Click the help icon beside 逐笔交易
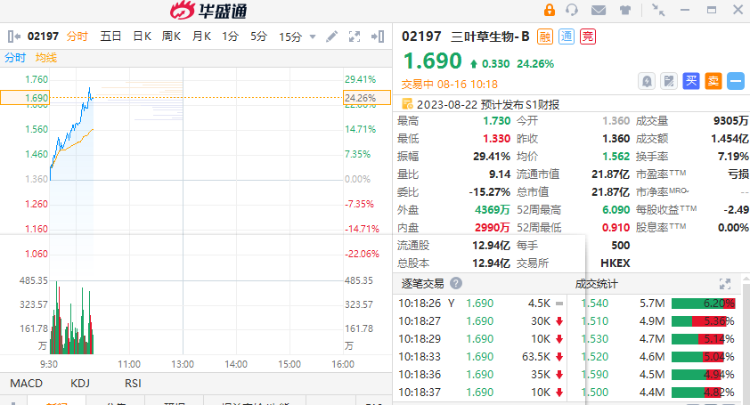Viewport: 750px width, 405px height. point(456,284)
